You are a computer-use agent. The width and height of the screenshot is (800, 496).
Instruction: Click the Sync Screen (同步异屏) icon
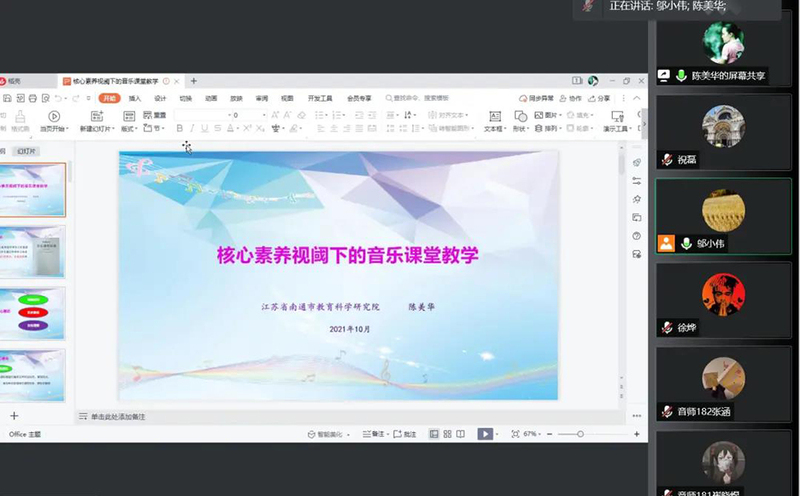pyautogui.click(x=536, y=98)
